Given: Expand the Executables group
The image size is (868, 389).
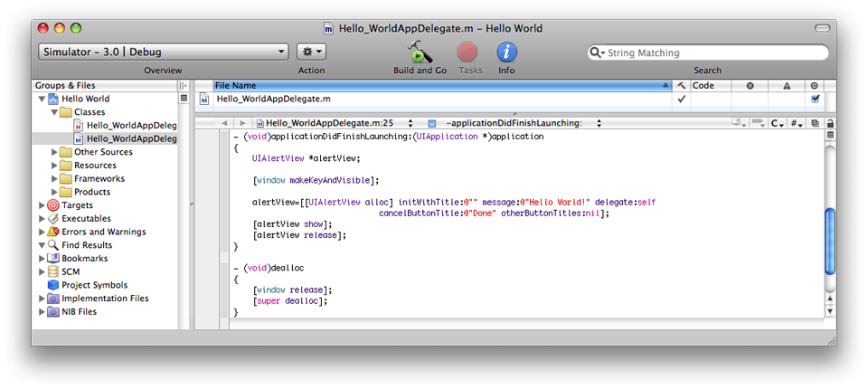Looking at the screenshot, I should pos(42,218).
